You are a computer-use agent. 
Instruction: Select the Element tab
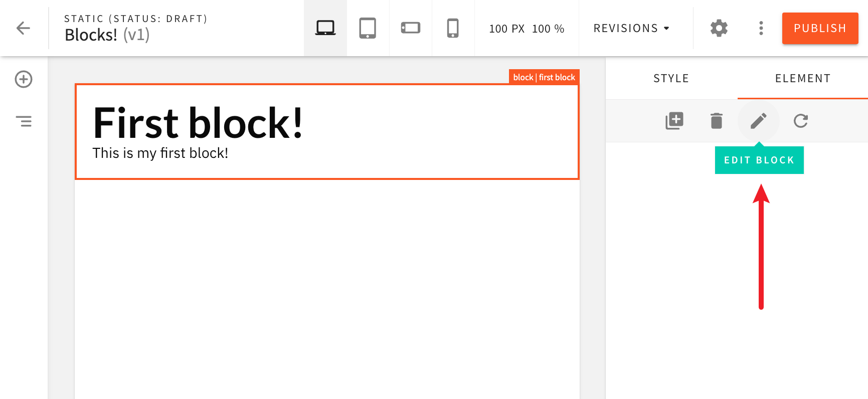pos(802,79)
